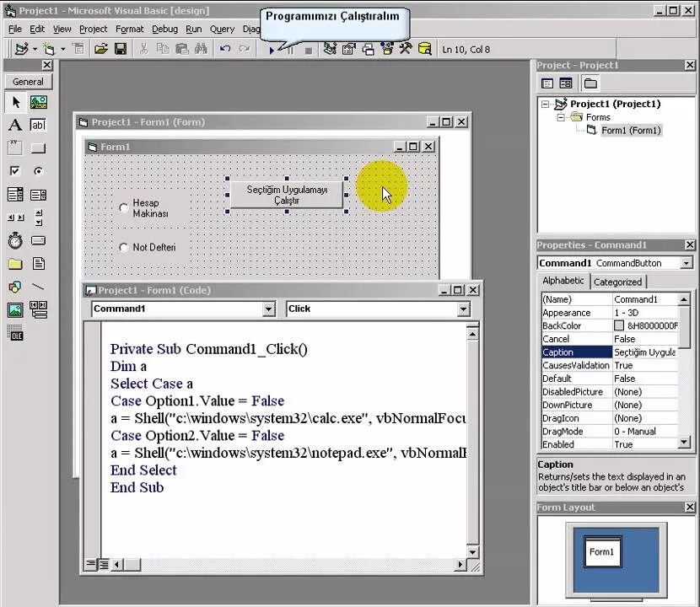Select the Frame tool in toolbox

click(x=16, y=148)
